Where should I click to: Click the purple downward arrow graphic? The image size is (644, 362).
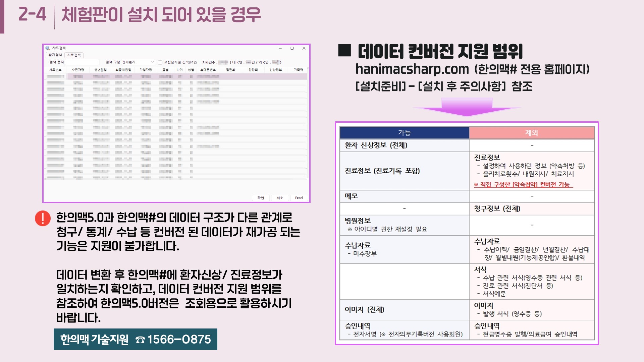point(467,107)
